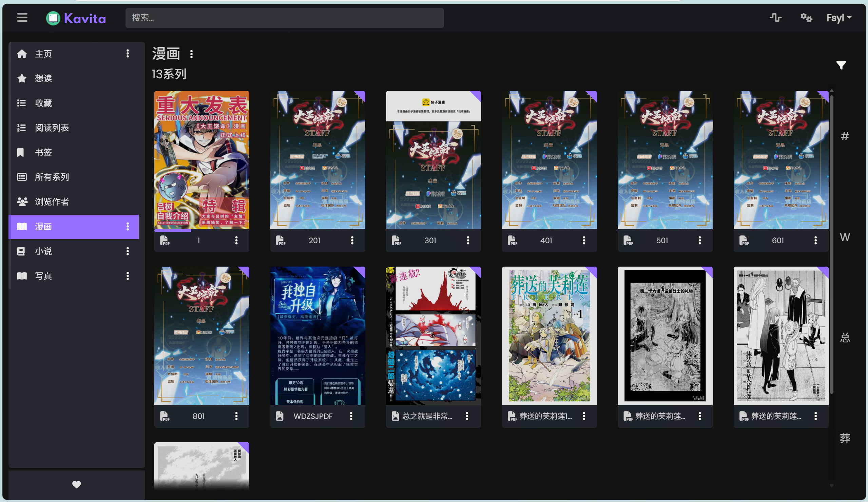Open the activity/events pulse icon
Viewport: 868px width, 502px height.
click(775, 18)
